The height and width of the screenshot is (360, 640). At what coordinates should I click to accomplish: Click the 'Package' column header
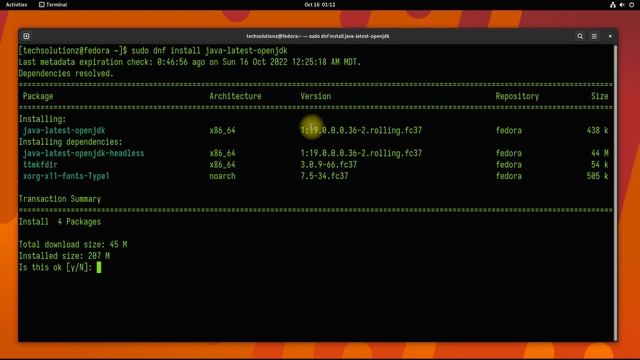38,96
